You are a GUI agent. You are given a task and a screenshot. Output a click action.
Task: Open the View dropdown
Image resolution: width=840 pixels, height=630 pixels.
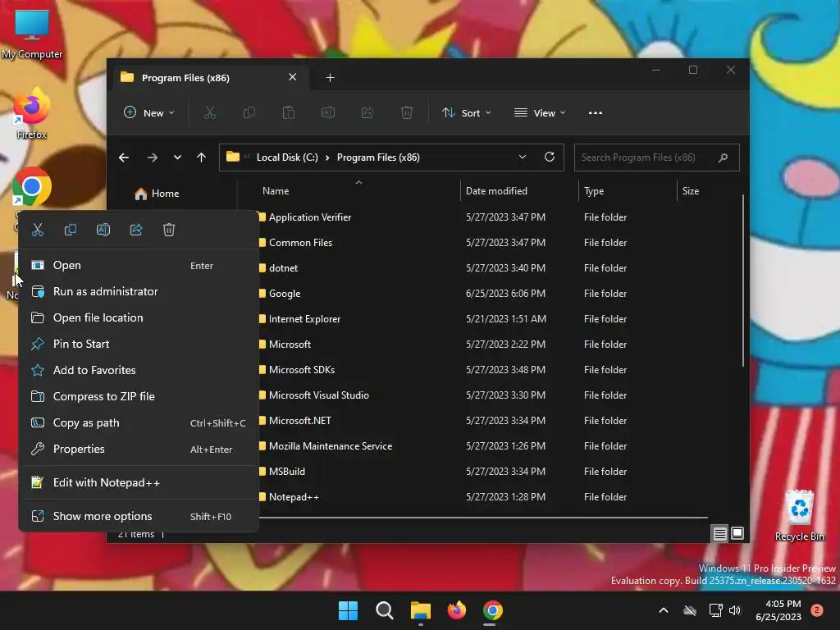(x=540, y=113)
